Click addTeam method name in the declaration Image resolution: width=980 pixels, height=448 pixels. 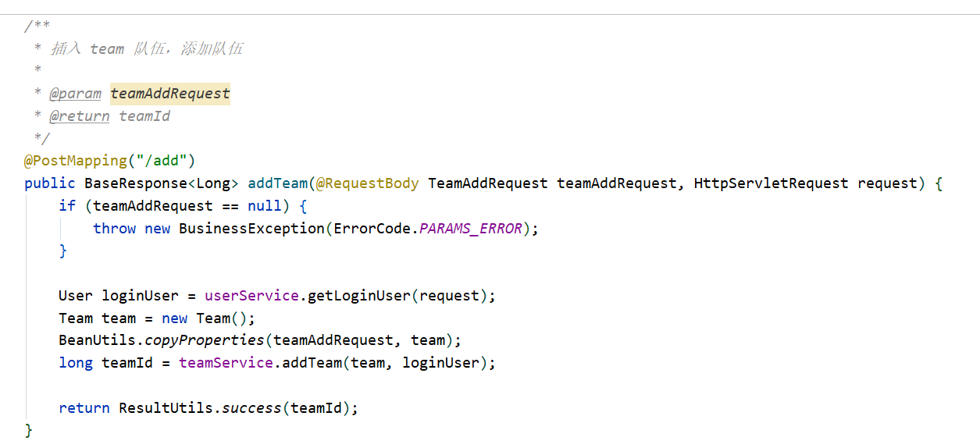click(278, 183)
